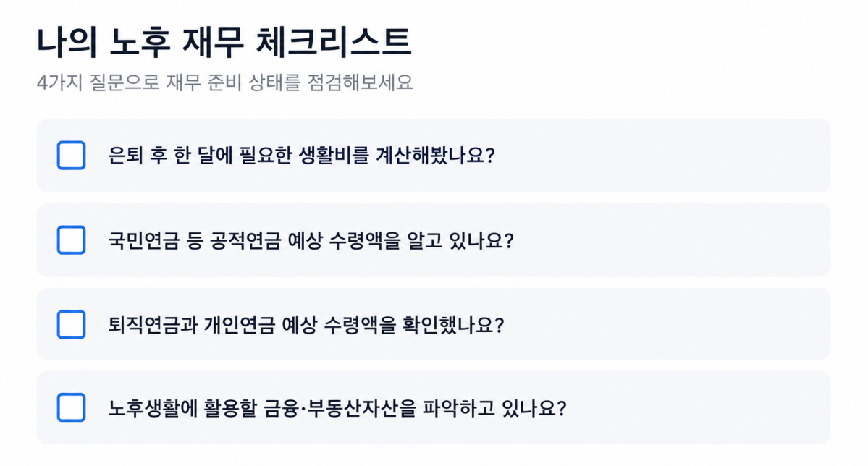Check the 은퇴 후 생활비 계산 checkbox
The width and height of the screenshot is (868, 466).
click(x=72, y=155)
